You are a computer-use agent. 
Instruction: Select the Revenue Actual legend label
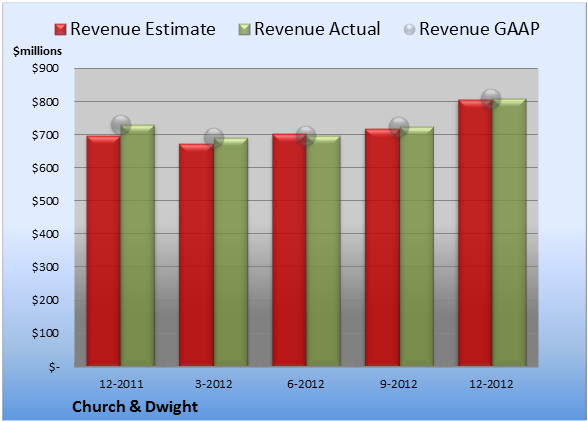pyautogui.click(x=317, y=29)
